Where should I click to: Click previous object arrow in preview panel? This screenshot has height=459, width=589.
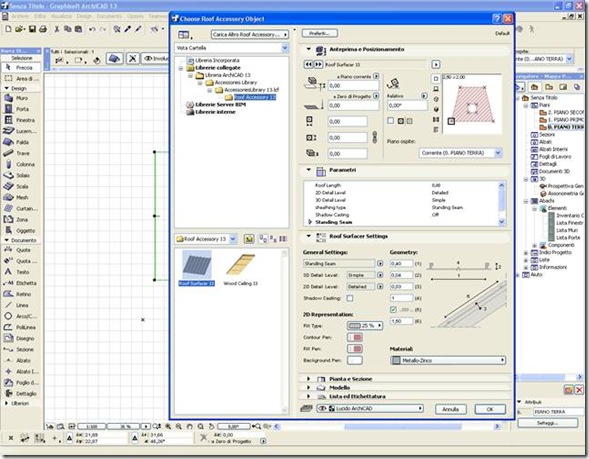click(x=308, y=64)
